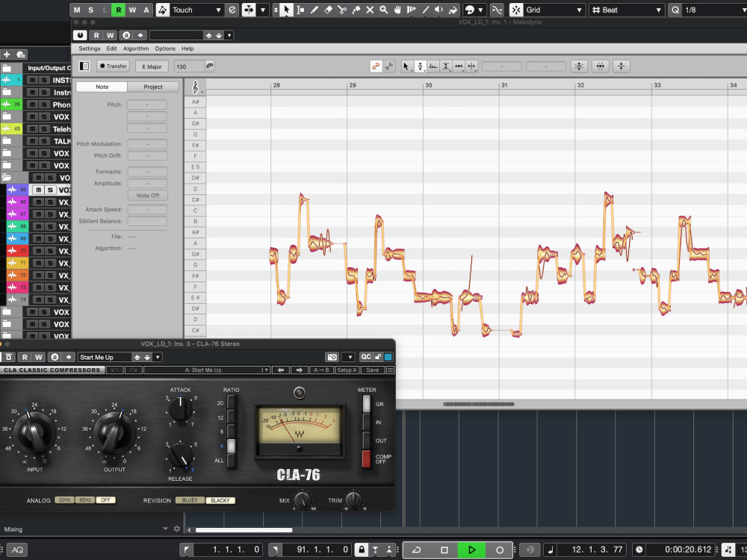The image size is (747, 560).
Task: Toggle global Solo S button in toolbar
Action: 90,10
